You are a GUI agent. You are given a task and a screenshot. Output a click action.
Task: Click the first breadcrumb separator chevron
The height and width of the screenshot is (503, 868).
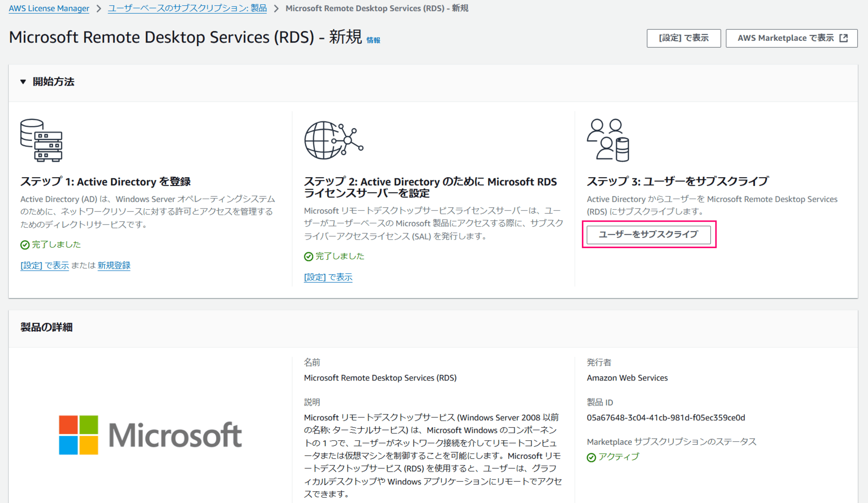[x=99, y=9]
